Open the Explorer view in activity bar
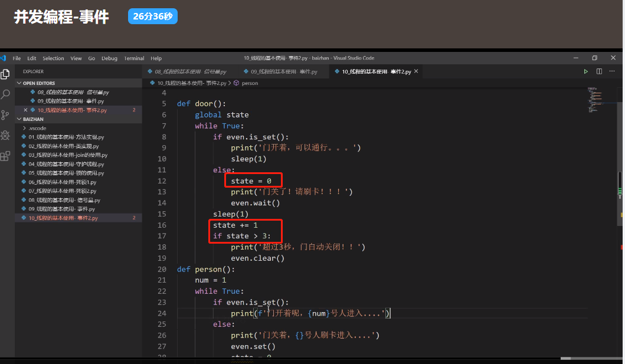The width and height of the screenshot is (625, 364). pyautogui.click(x=5, y=74)
